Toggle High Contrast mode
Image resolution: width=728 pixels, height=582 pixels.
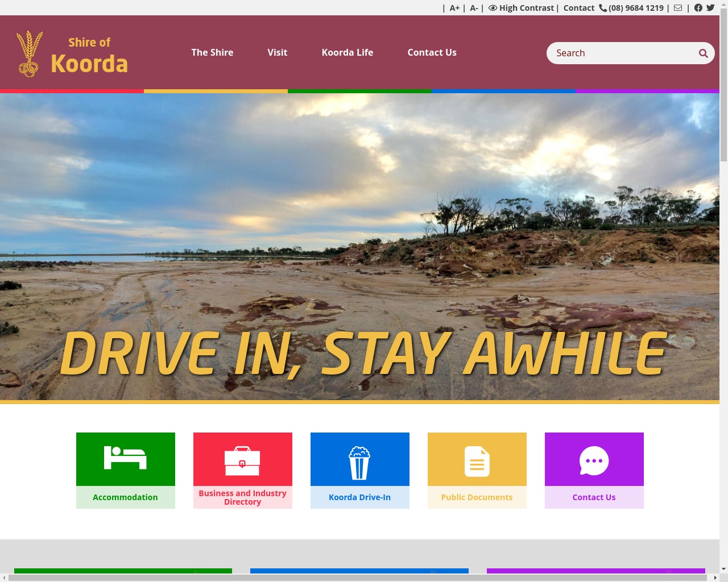click(x=521, y=8)
